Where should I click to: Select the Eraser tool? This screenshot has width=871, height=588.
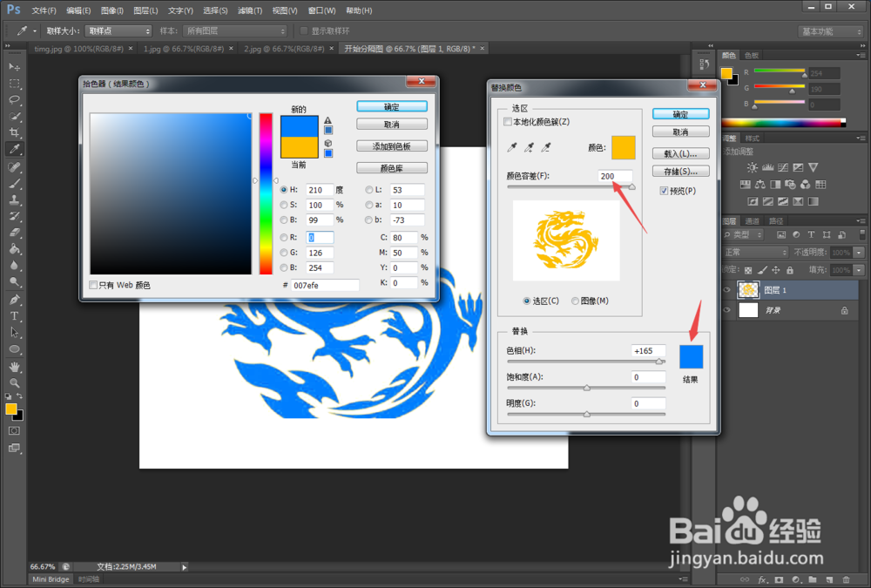[15, 233]
